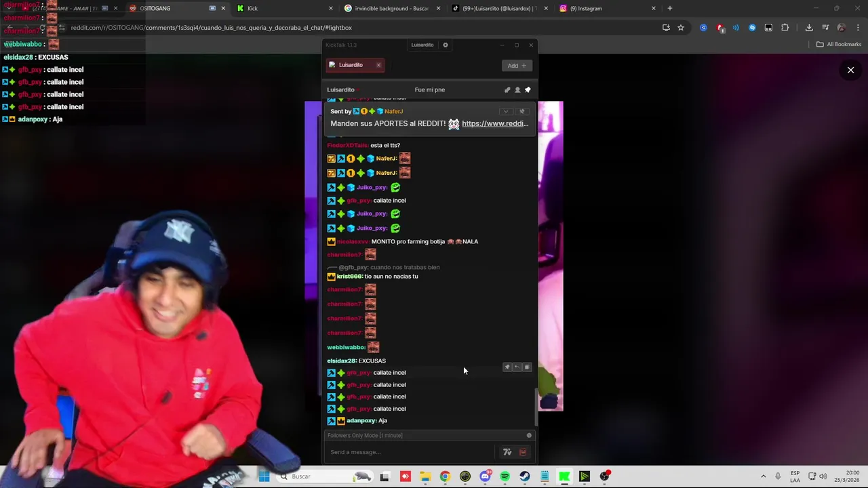Open File Explorer from taskbar
The width and height of the screenshot is (868, 488).
tap(425, 476)
